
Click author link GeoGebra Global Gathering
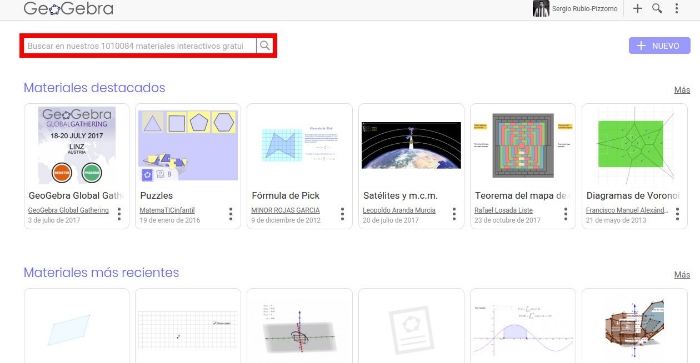[x=68, y=210]
